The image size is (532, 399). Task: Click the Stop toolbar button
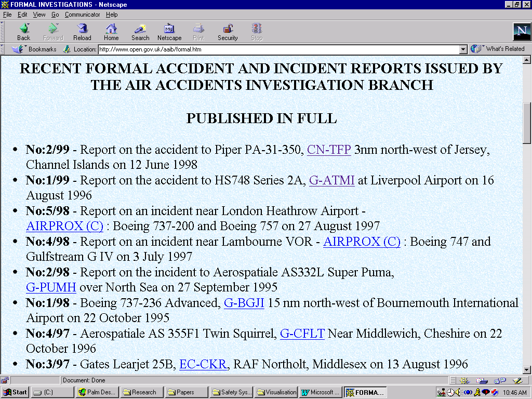(257, 32)
